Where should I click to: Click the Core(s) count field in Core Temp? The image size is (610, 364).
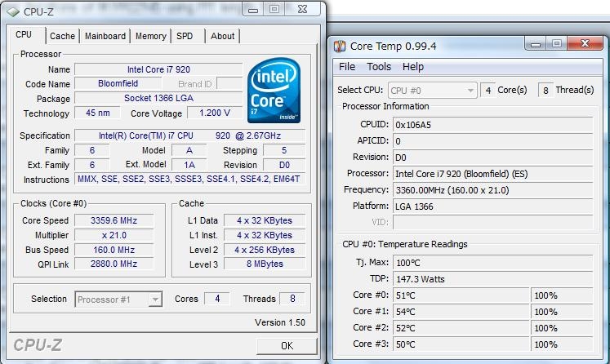pyautogui.click(x=488, y=91)
